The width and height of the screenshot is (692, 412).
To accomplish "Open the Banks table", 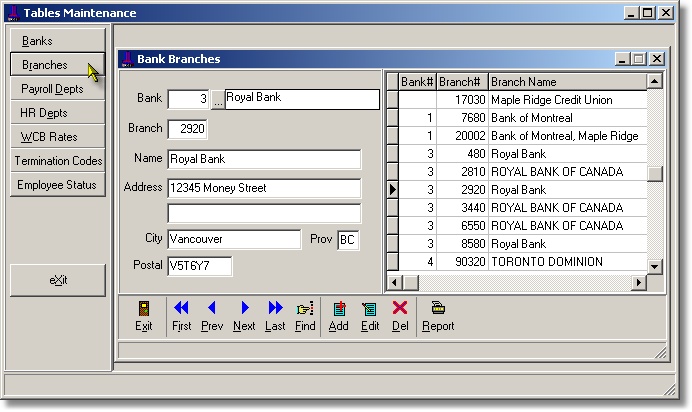I will pos(57,41).
